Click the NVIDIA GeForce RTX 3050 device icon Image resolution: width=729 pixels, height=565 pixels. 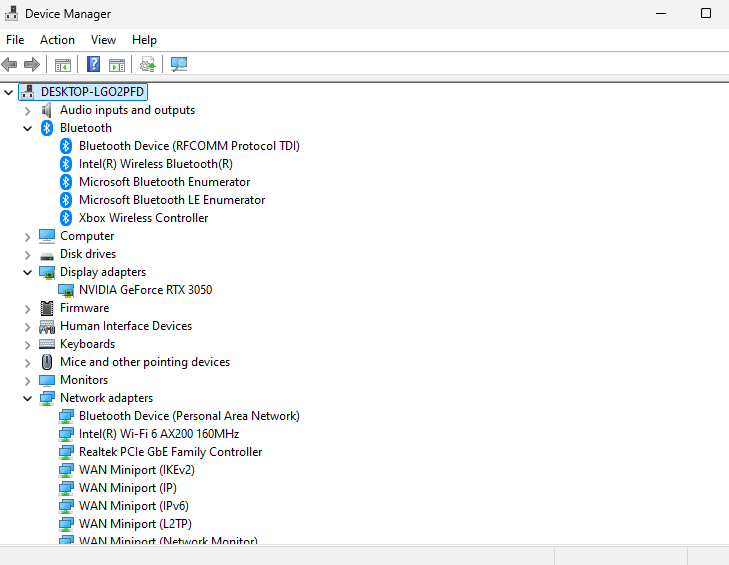[66, 291]
